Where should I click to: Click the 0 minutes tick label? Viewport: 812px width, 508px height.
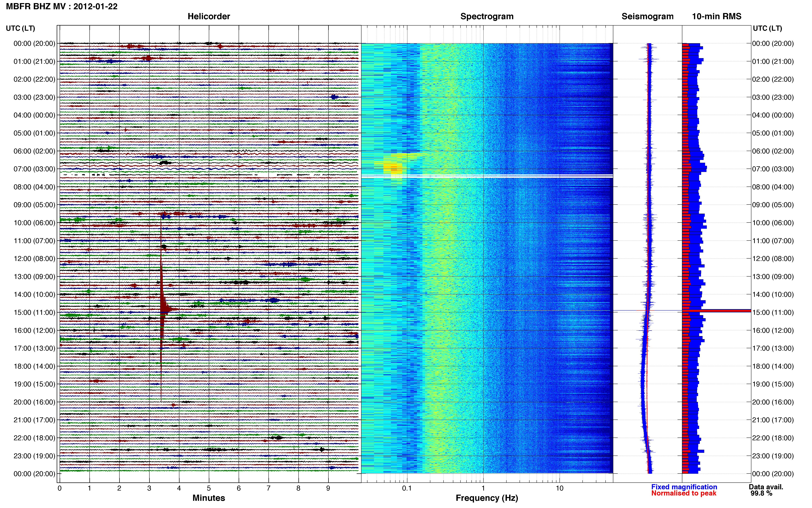click(x=59, y=488)
